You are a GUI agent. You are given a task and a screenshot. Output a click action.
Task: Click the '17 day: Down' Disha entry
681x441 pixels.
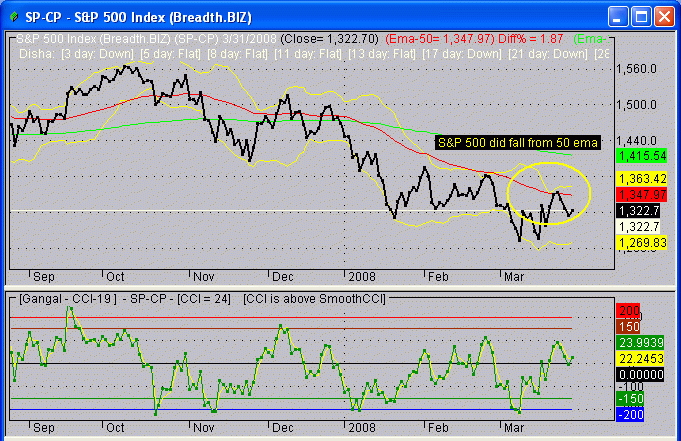coord(462,54)
